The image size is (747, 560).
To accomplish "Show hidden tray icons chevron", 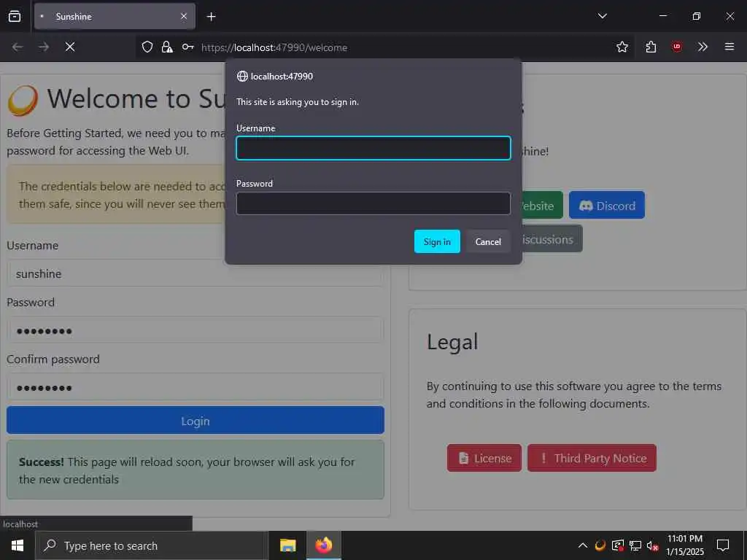I will 583,545.
